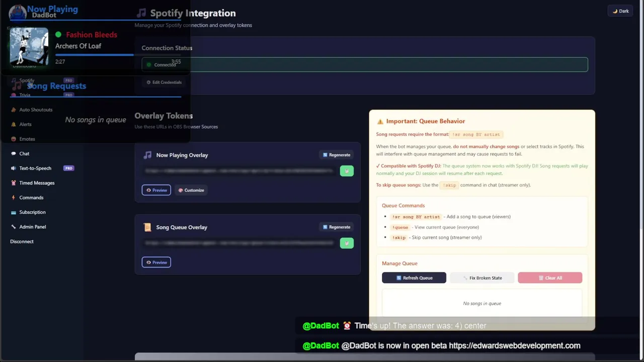Screen dimensions: 644x362
Task: Open the Chat sidebar item
Action: [24, 153]
